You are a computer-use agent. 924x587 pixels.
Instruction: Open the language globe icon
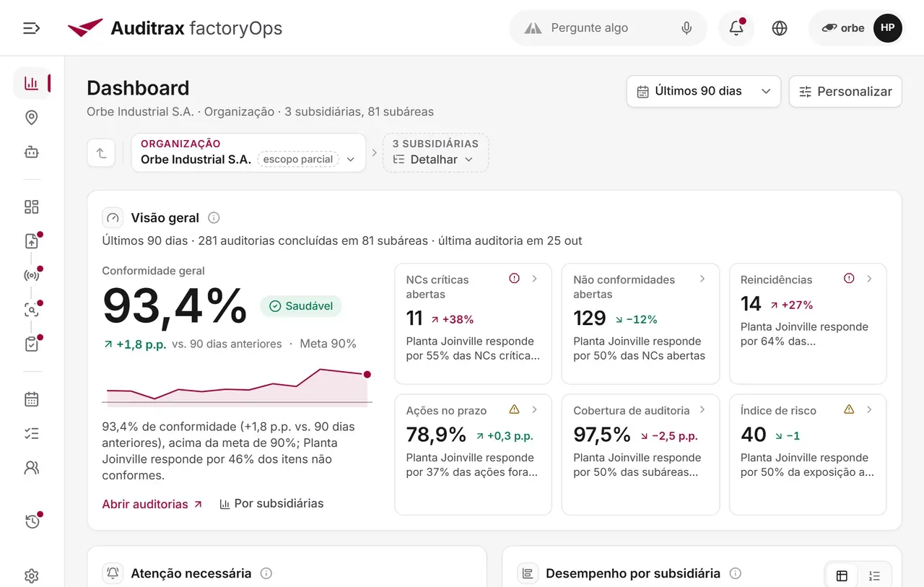click(780, 28)
